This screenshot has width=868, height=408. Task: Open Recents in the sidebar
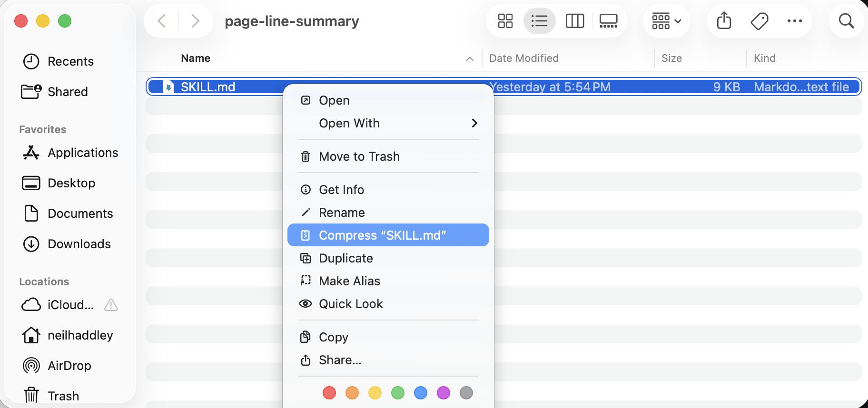(58, 61)
